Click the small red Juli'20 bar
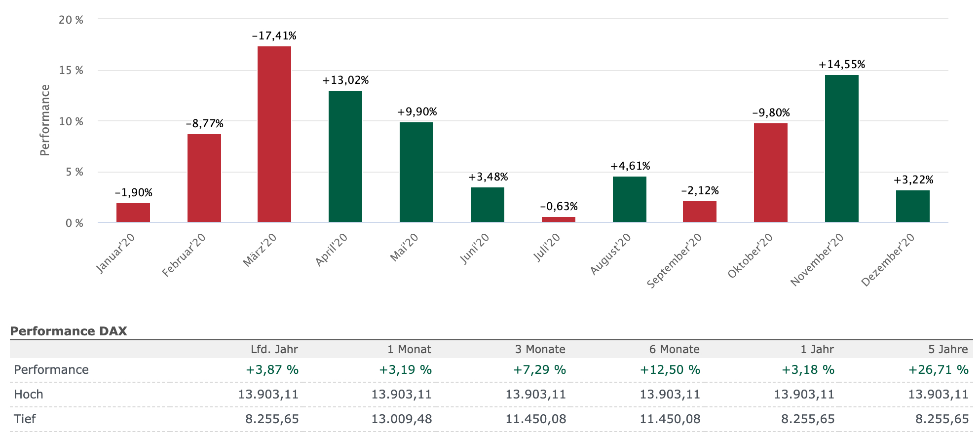The width and height of the screenshot is (980, 433). tap(558, 219)
